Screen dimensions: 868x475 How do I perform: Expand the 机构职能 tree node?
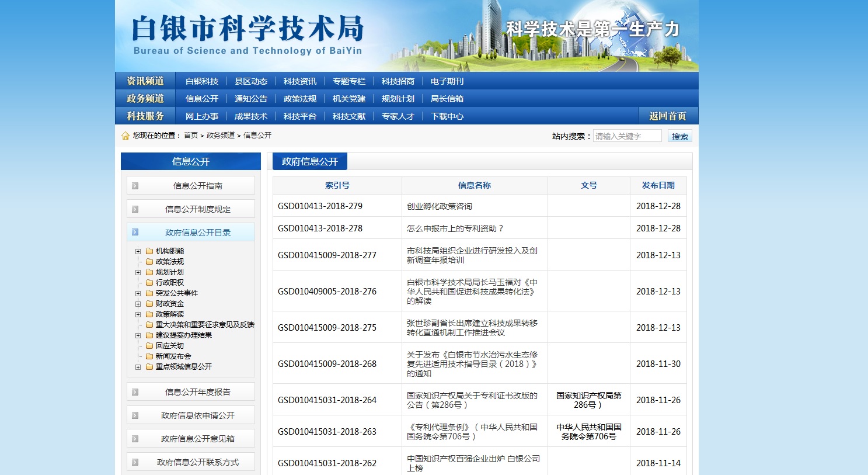pos(138,251)
